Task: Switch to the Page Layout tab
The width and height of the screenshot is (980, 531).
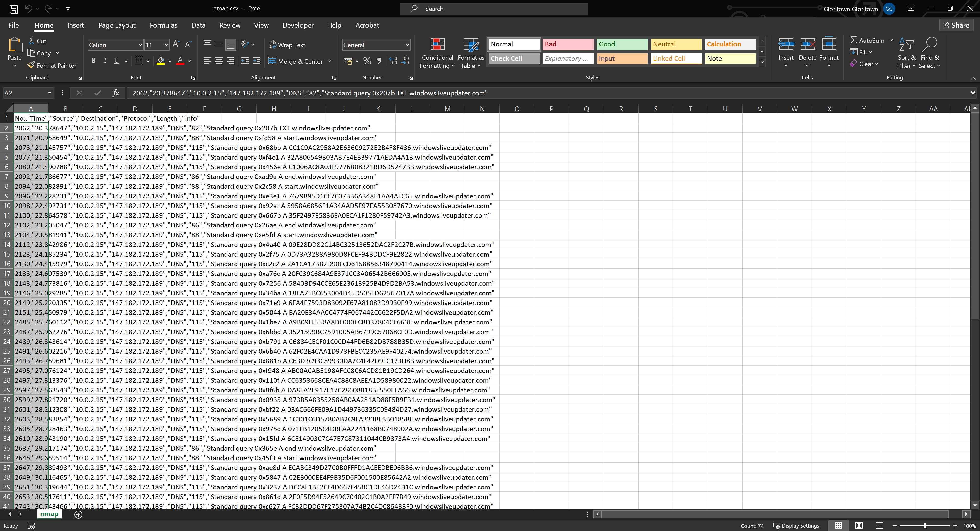Action: click(117, 25)
